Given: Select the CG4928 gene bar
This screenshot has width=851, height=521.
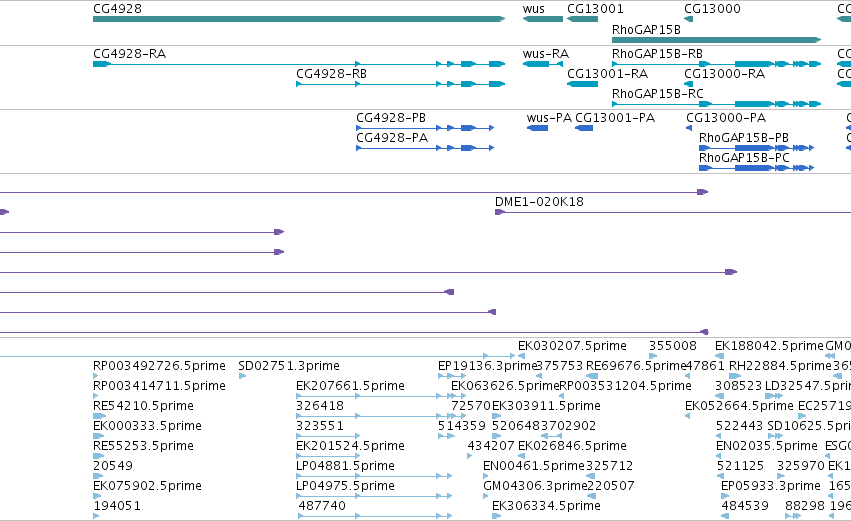Looking at the screenshot, I should point(299,19).
